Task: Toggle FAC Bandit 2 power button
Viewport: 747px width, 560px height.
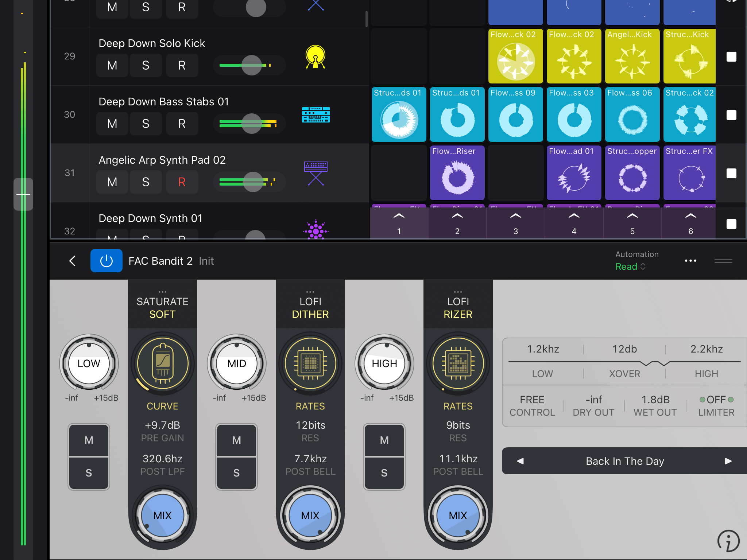Action: [x=106, y=261]
